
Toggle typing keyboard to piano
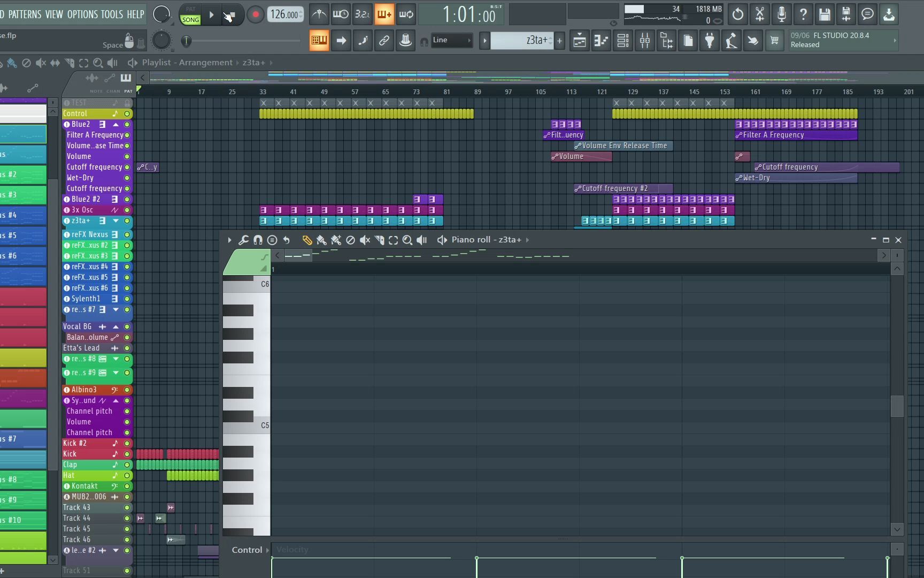[x=319, y=40]
